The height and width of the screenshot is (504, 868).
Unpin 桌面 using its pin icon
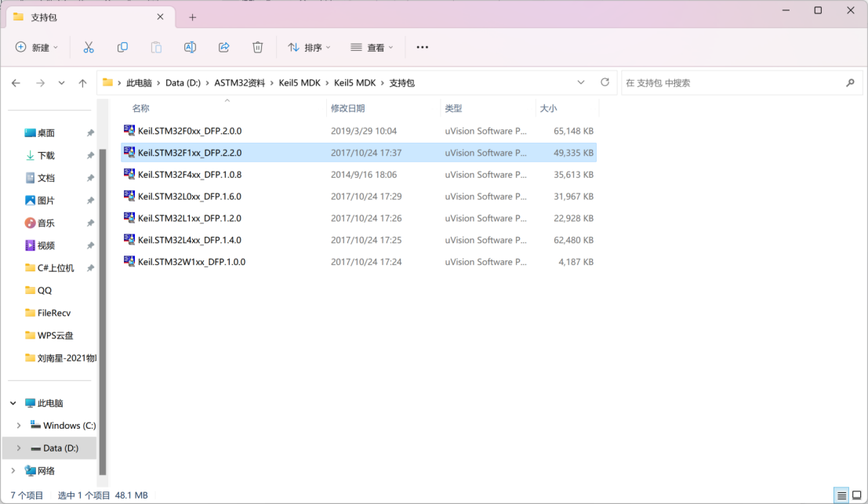[90, 132]
